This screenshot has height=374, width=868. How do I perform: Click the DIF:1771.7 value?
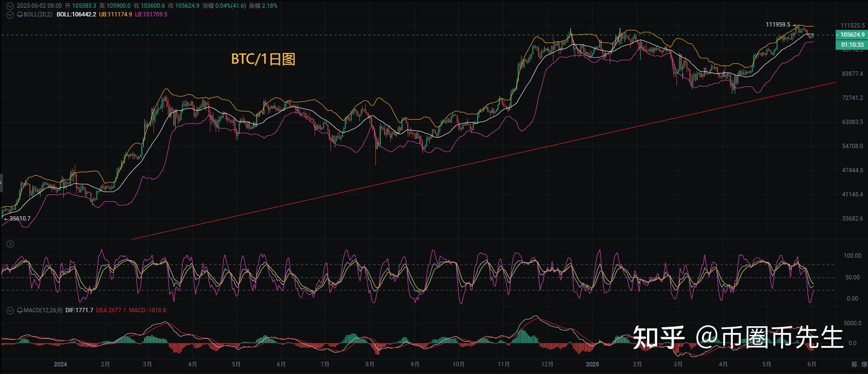[79, 310]
